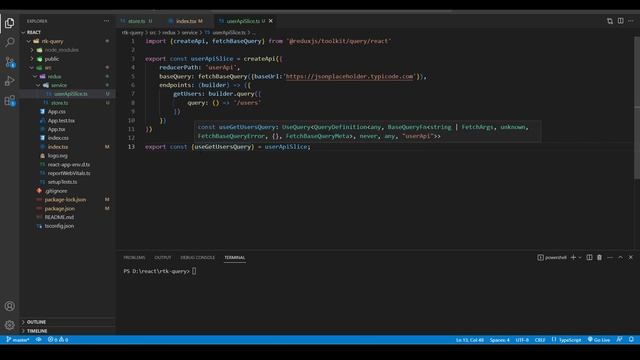This screenshot has width=640, height=360.
Task: Close the userApiSlice.ts editor tab
Action: coord(271,21)
